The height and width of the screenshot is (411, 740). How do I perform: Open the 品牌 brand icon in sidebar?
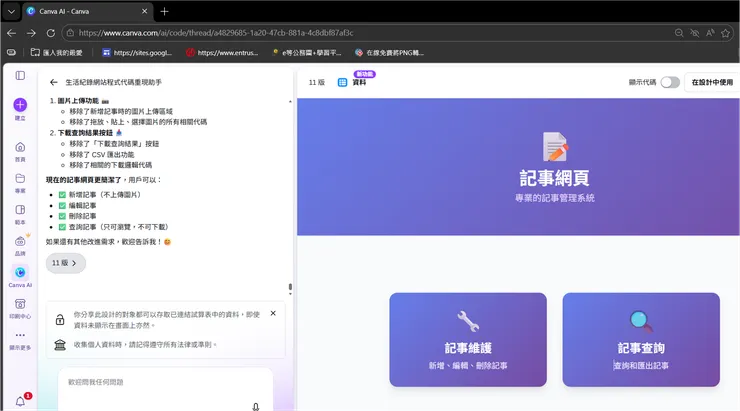(20, 241)
